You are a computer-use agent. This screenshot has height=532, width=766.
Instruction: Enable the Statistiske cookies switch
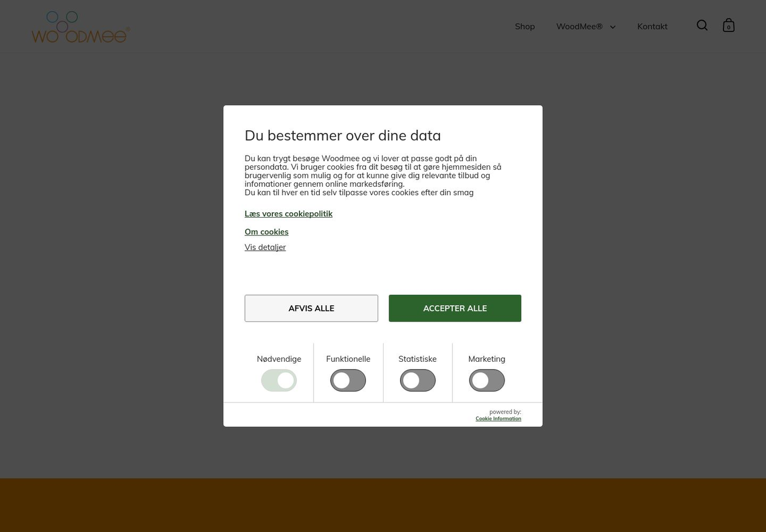[x=418, y=381]
